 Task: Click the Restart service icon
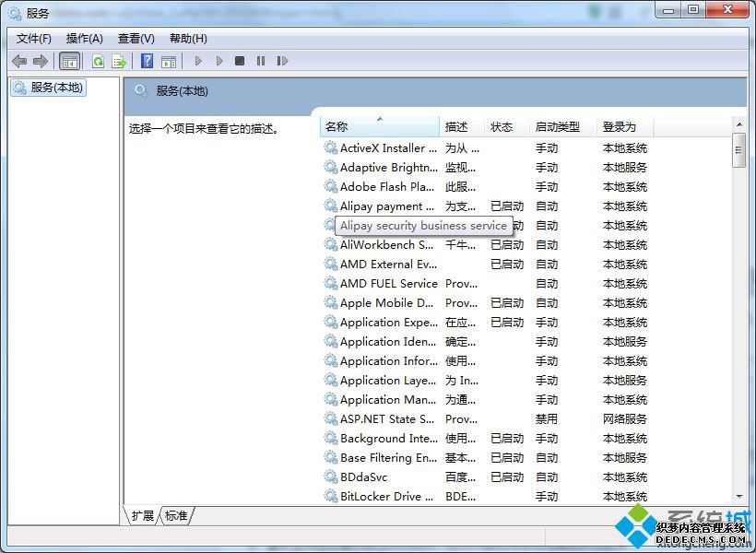282,61
